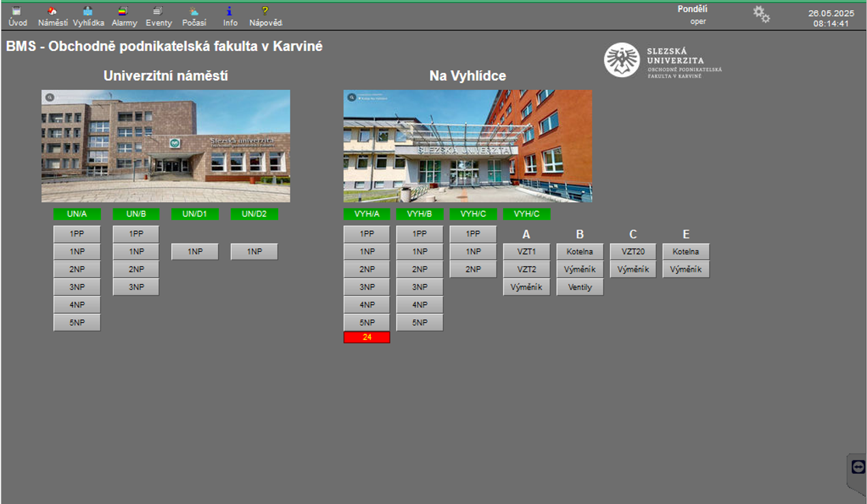Viewport: 867px width, 504px height.
Task: Click the Univerzitní náměstí building photo
Action: point(166,146)
